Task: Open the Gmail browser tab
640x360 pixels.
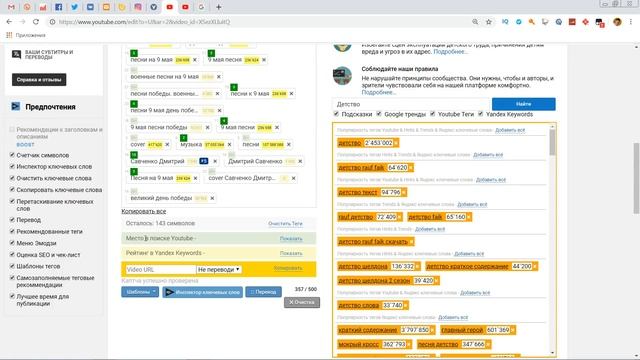Action: point(11,7)
